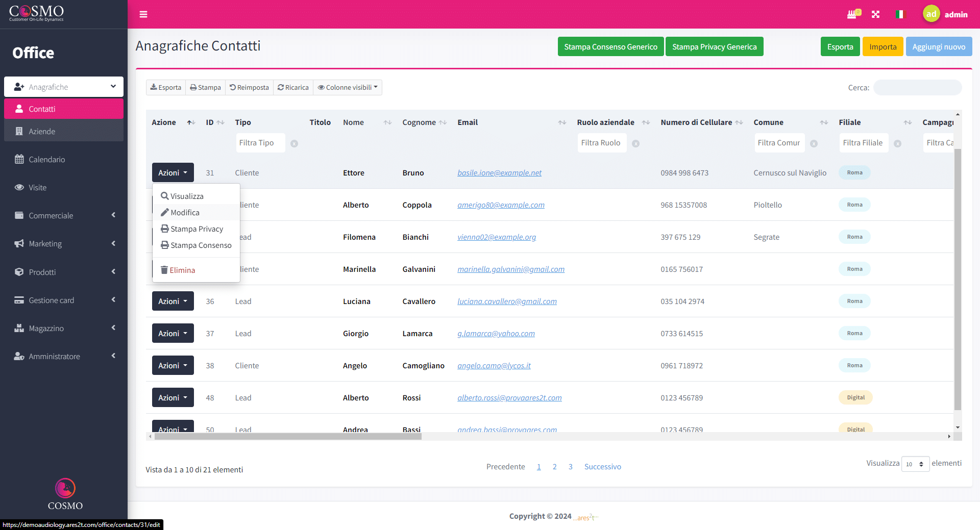This screenshot has width=980, height=530.
Task: Clear the Filtra Comune filter
Action: click(814, 144)
